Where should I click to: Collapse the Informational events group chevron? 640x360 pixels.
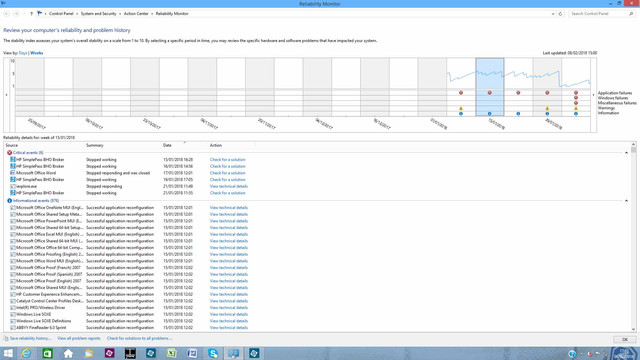(626, 201)
